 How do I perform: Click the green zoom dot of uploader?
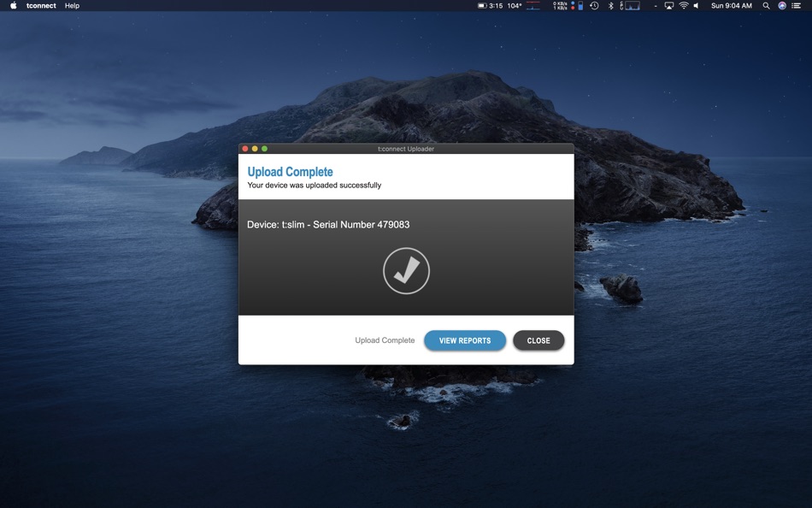tap(265, 149)
